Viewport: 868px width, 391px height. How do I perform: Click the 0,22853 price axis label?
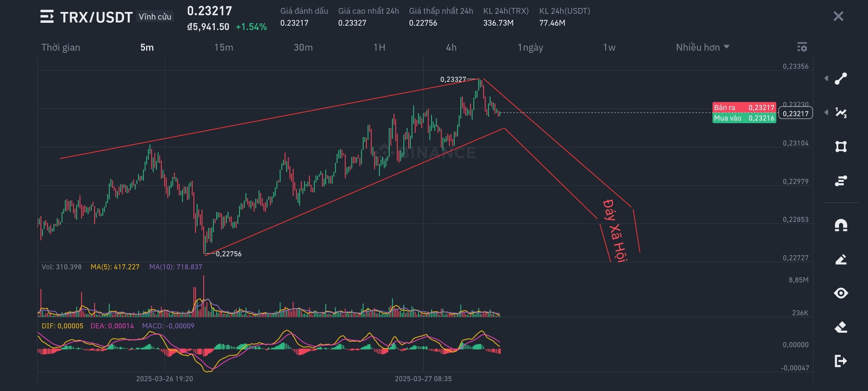(795, 219)
